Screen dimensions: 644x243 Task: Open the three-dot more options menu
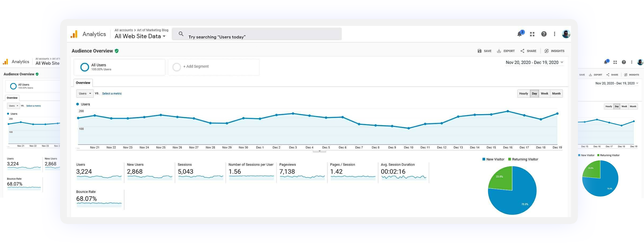[555, 34]
